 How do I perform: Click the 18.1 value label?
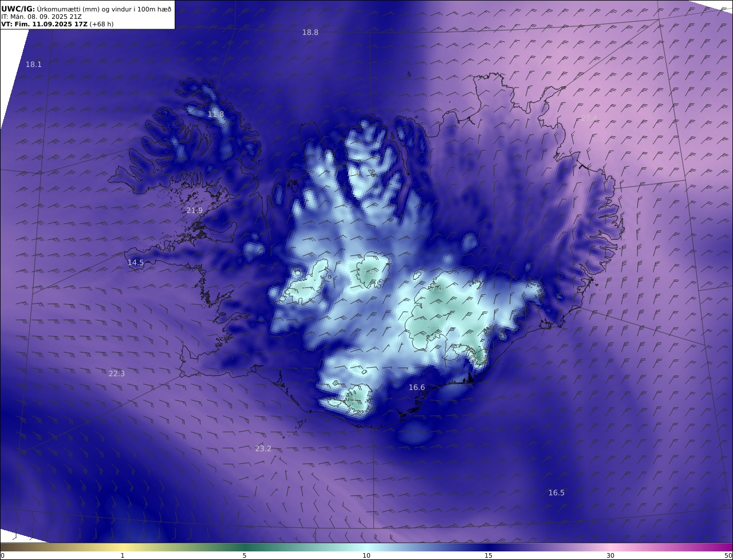click(x=34, y=65)
